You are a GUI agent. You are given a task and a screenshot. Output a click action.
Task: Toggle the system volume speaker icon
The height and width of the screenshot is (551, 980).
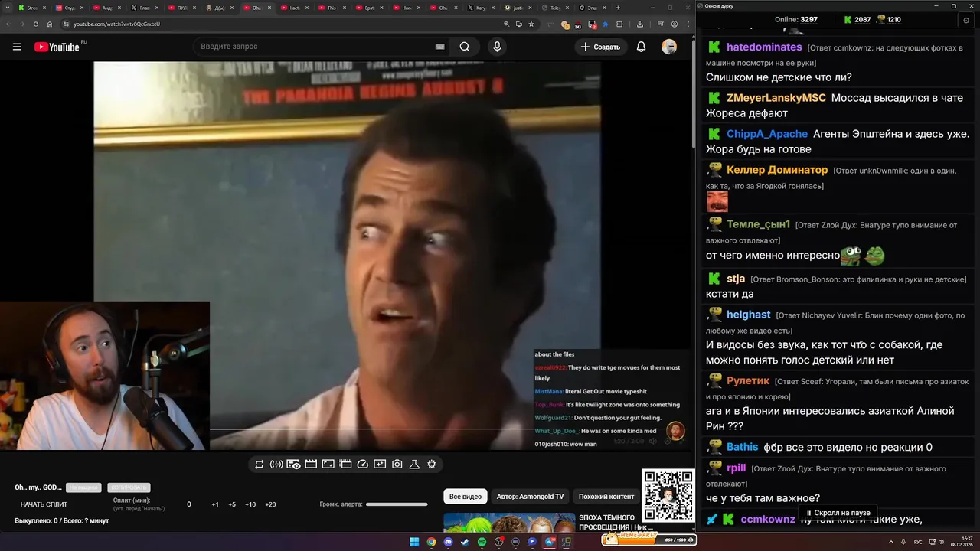tap(941, 542)
